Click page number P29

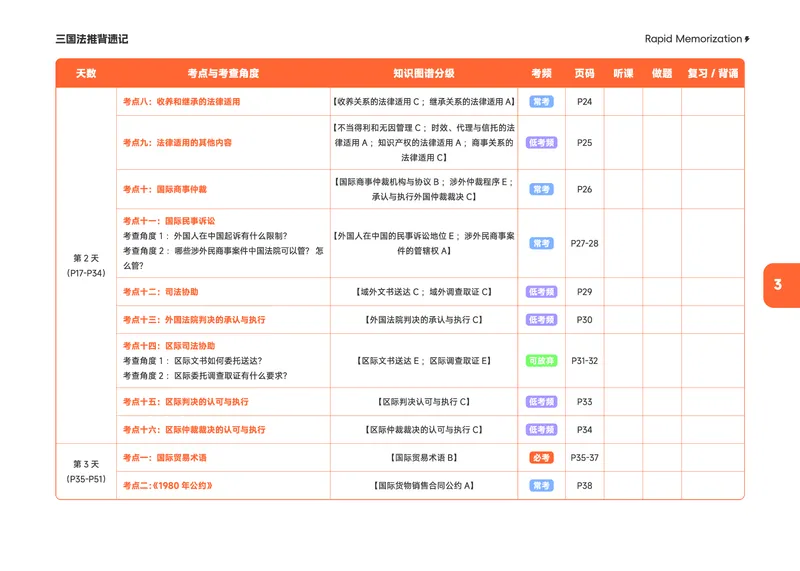tap(585, 292)
